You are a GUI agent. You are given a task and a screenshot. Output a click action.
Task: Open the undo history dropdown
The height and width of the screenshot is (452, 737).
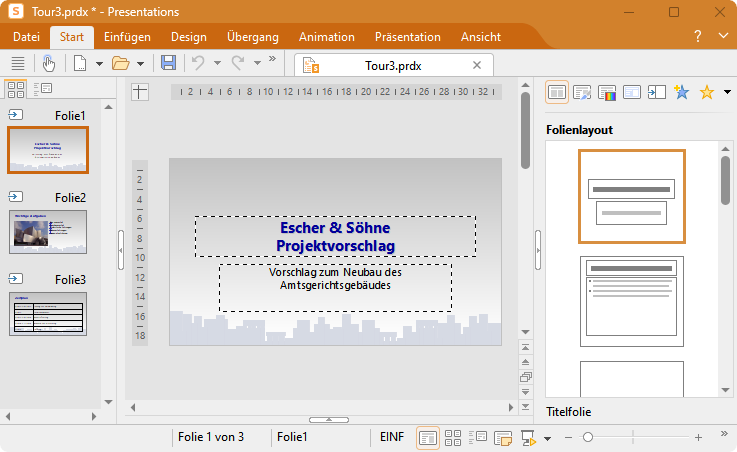click(217, 63)
